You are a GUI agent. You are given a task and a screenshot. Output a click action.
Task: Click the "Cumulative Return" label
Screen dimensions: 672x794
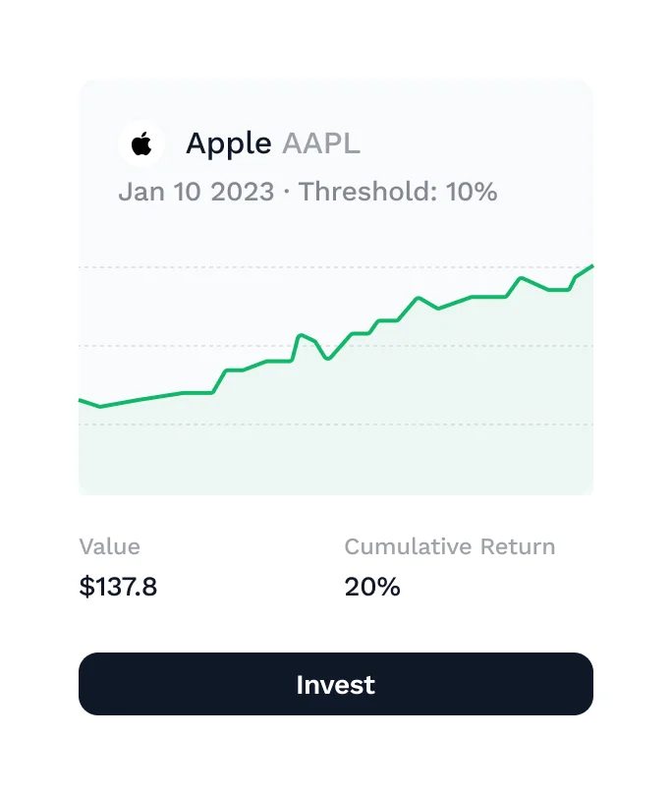tap(449, 546)
